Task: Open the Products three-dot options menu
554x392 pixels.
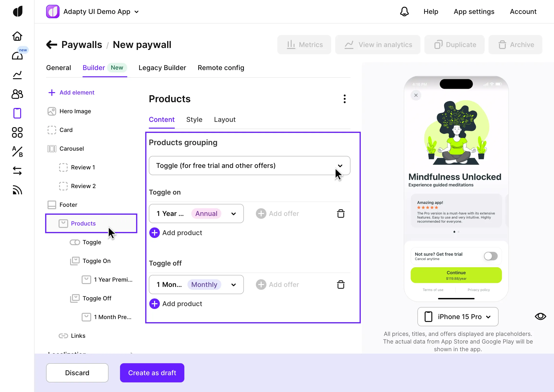Action: tap(344, 99)
